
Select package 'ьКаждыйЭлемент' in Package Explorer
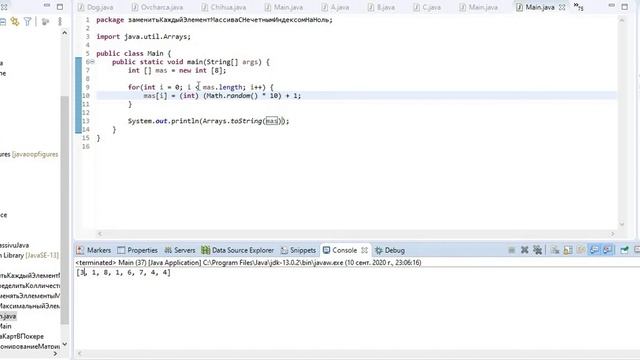[30, 276]
